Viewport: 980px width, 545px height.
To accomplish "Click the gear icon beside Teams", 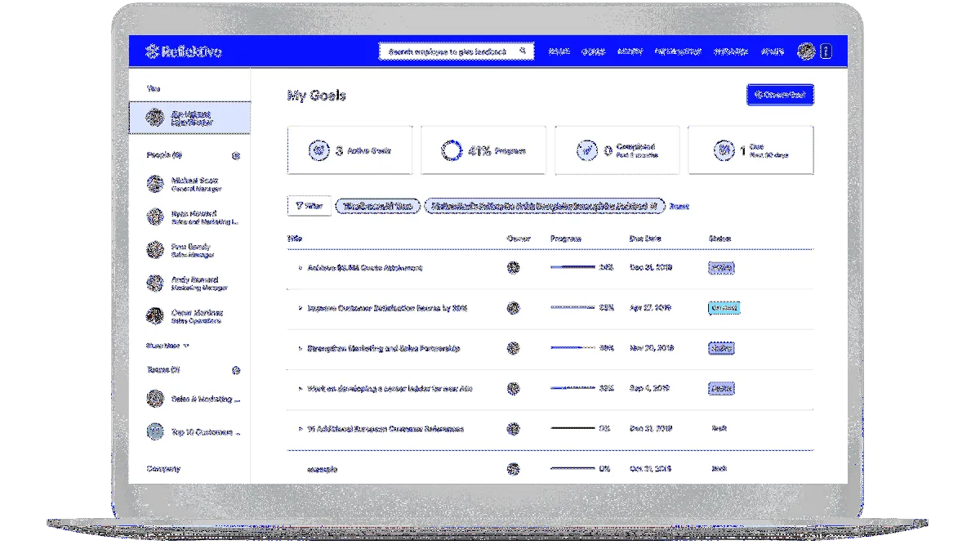I will 236,370.
